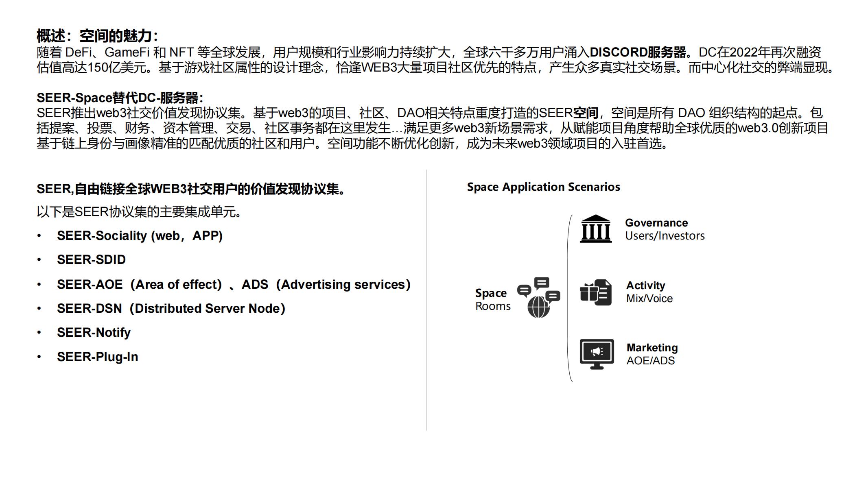Click the 'Mix/Voice' text
This screenshot has height=488, width=868.
point(649,298)
